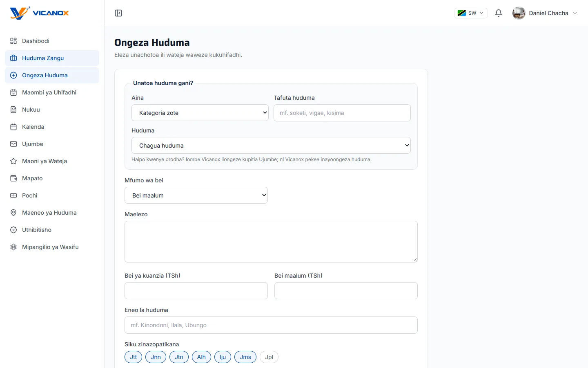Open the Kategoria zote dropdown
Viewport: 588px width, 368px height.
click(x=200, y=113)
